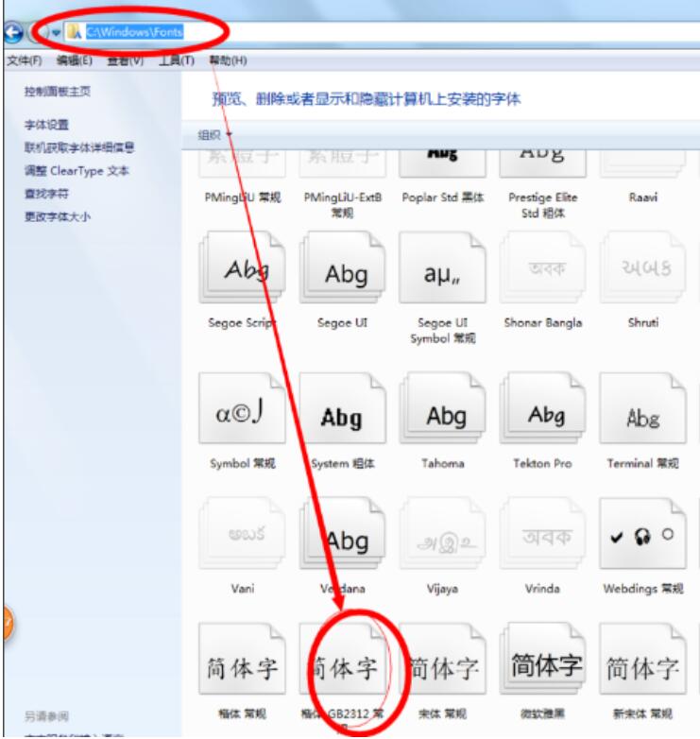Click the Back navigation arrow button

coord(13,32)
